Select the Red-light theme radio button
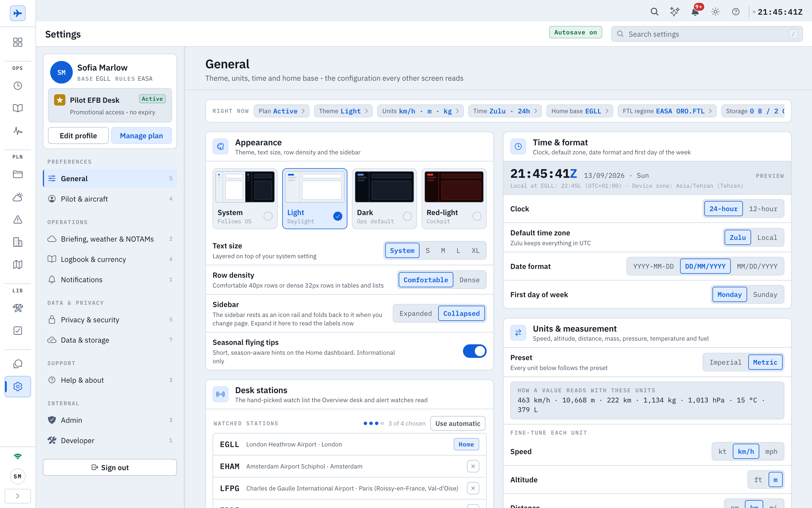 477,216
